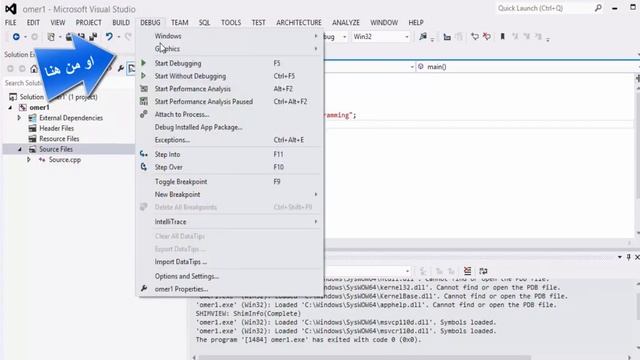This screenshot has width=640, height=360.
Task: Open the TOOLS menu
Action: pos(231,22)
